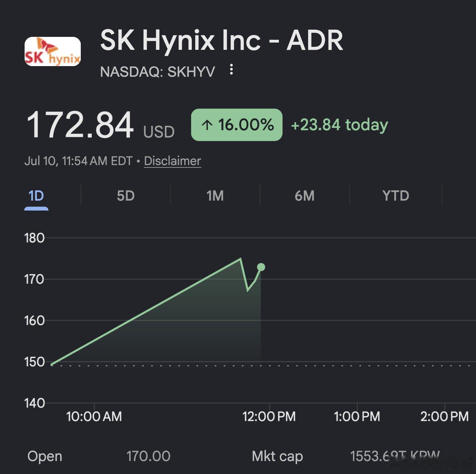The height and width of the screenshot is (474, 476).
Task: Click the 160 y-axis label
Action: [x=34, y=321]
